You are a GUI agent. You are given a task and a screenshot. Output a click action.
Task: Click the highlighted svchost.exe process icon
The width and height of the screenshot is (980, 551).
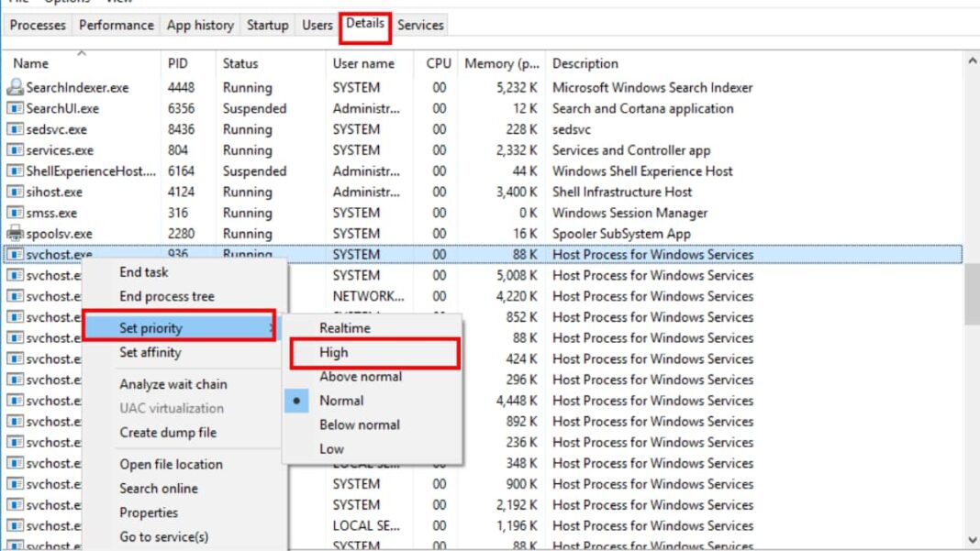click(15, 254)
